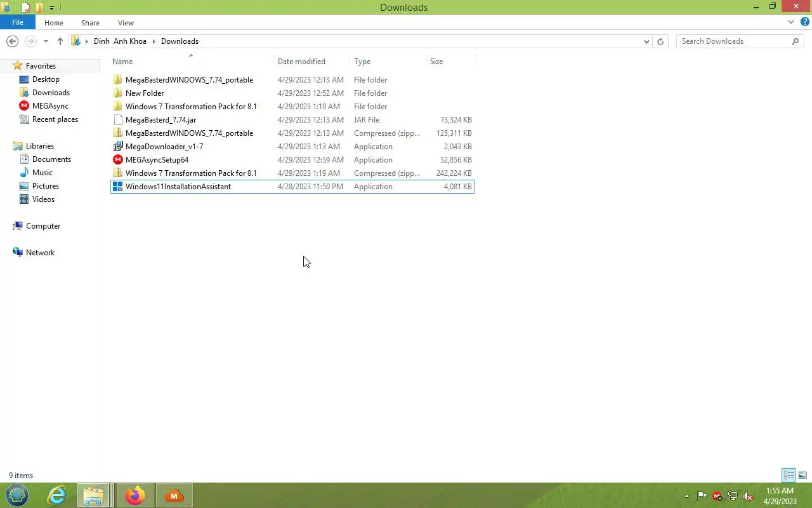Open Action Center flag icon
The image size is (812, 508).
702,496
